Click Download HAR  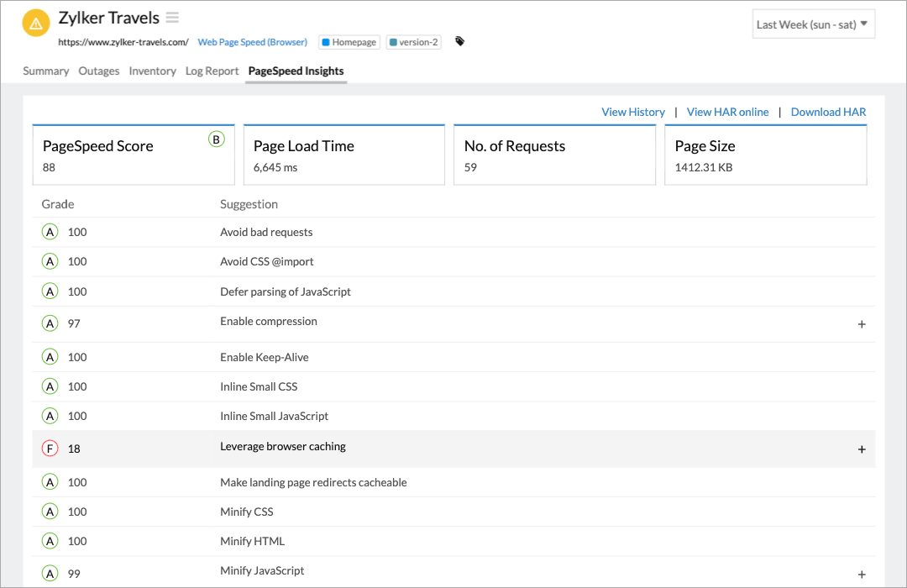pos(828,112)
